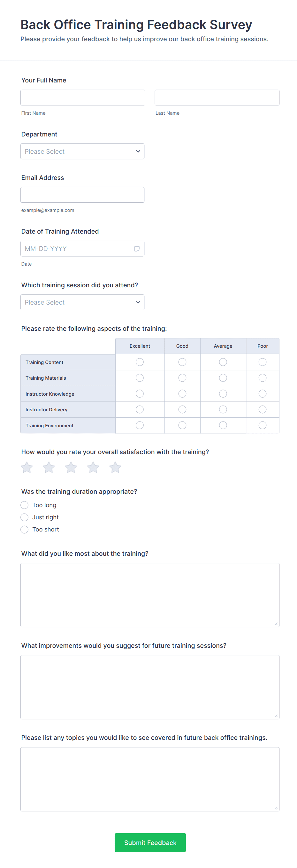The image size is (297, 868).
Task: Select 'Too long' duration option
Action: [25, 505]
